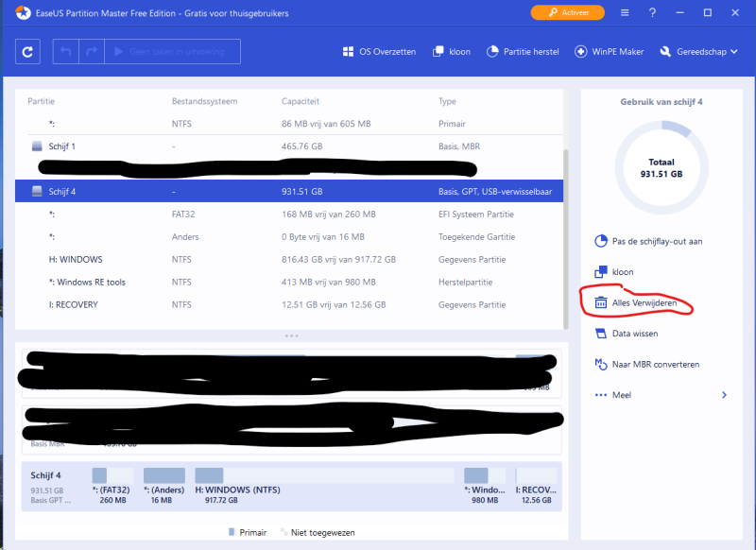Click the Niet toegewezen legend entry

(318, 532)
